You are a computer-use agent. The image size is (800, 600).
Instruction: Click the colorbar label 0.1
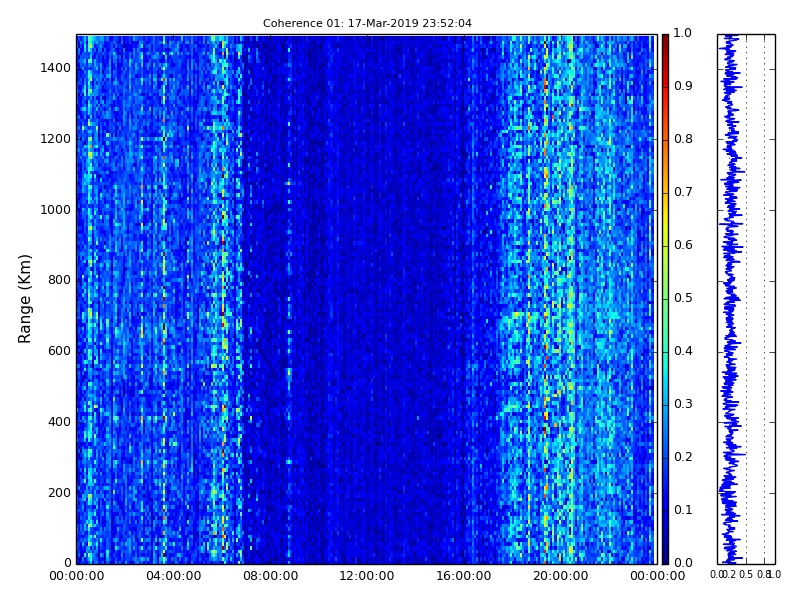(683, 510)
